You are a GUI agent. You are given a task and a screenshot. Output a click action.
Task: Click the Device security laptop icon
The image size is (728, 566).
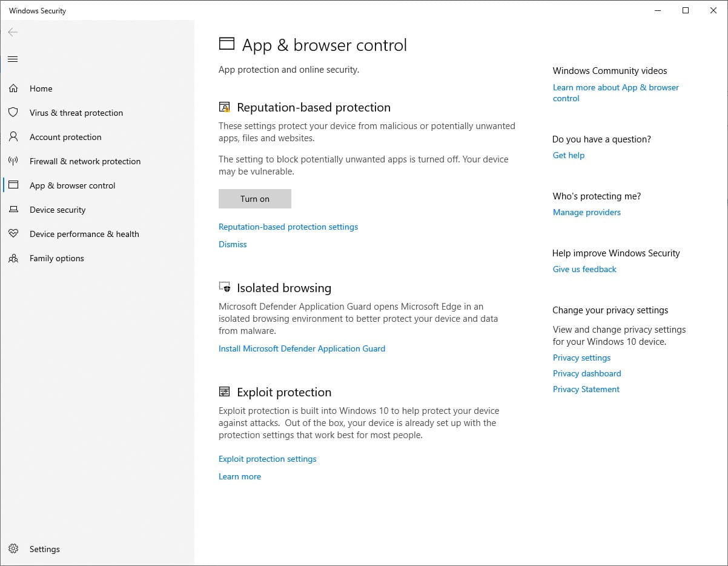click(x=13, y=210)
